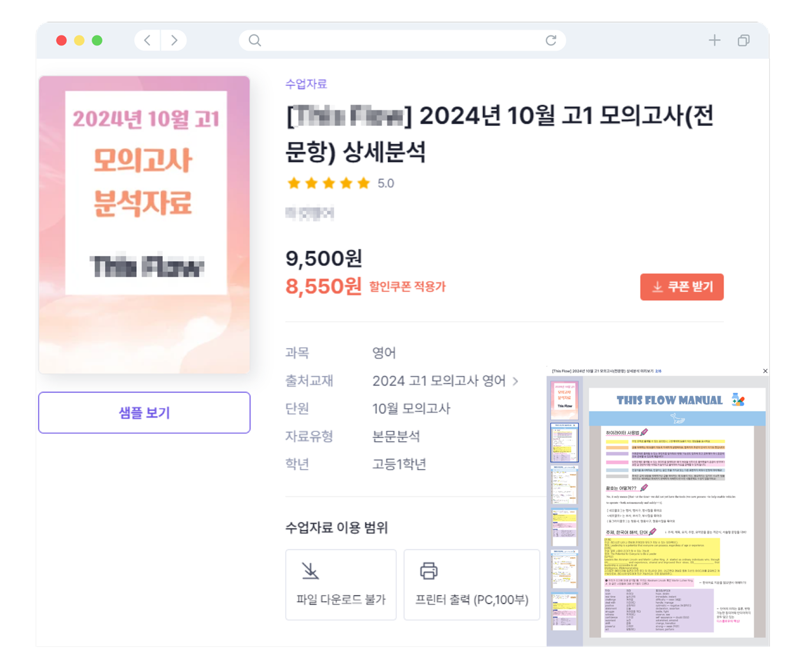Close the sample preview panel
The height and width of the screenshot is (657, 812).
pos(765,371)
